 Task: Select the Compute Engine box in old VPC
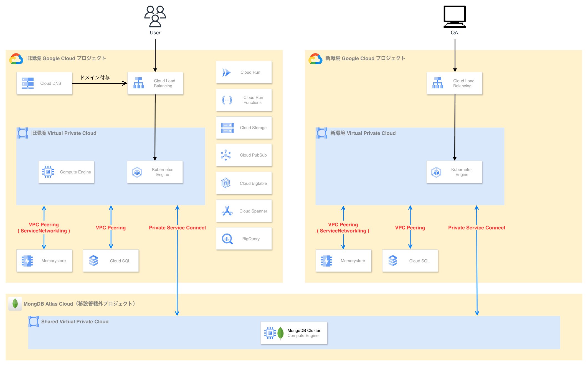point(66,172)
